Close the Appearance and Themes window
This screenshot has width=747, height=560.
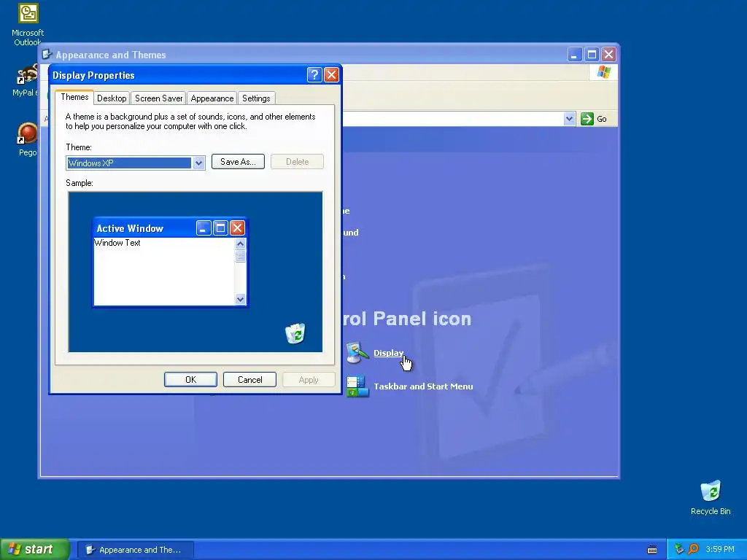pos(609,54)
